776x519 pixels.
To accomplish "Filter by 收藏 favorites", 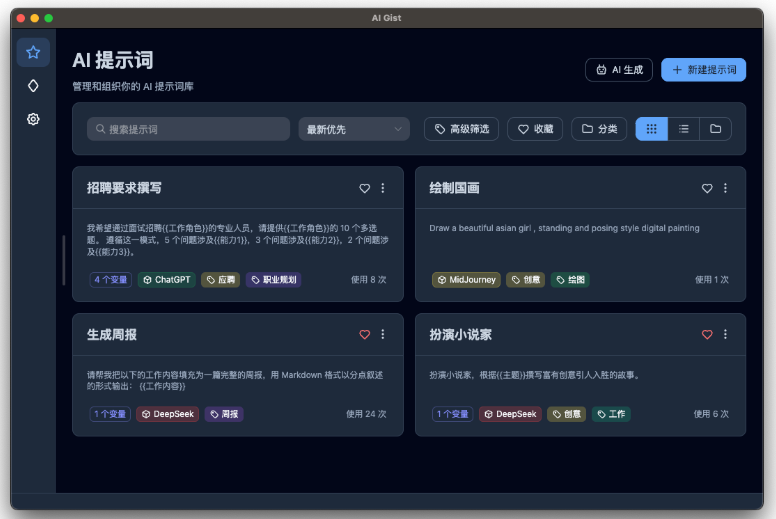I will (535, 129).
